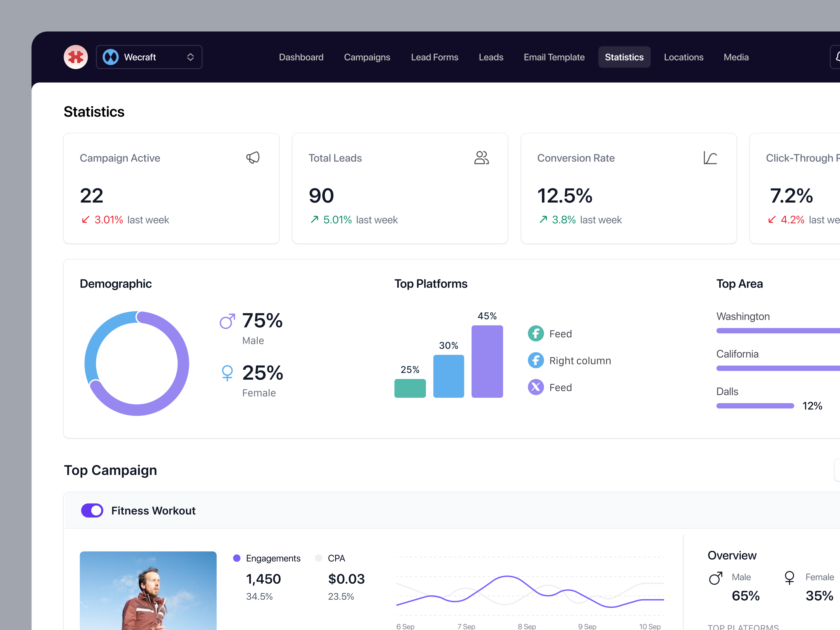Open the Campaigns menu item

coord(367,57)
